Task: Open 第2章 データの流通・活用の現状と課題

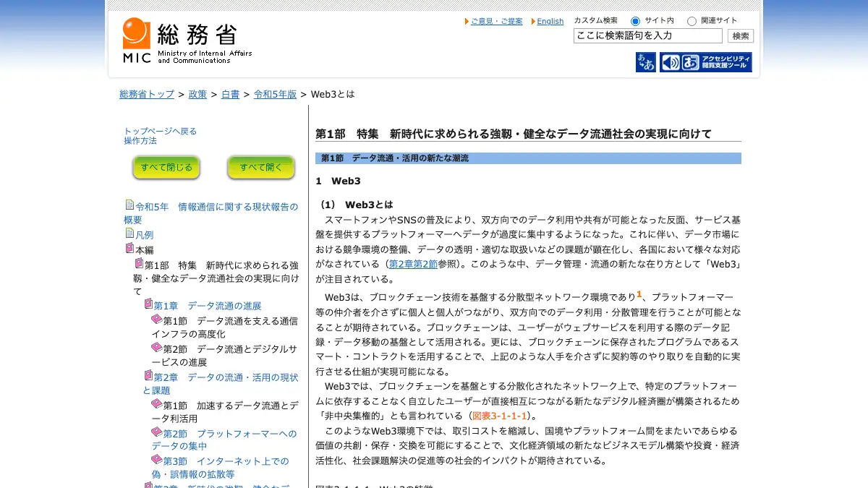Action: click(221, 383)
